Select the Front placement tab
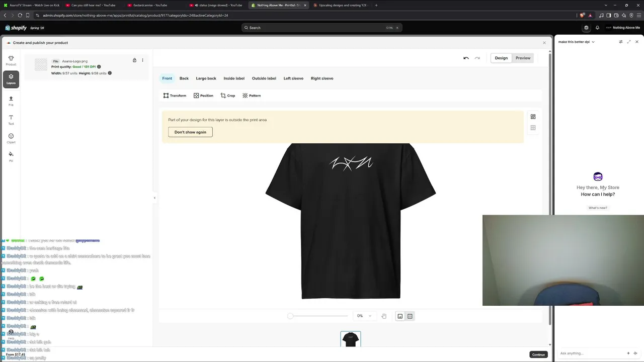This screenshot has height=362, width=644. [167, 78]
